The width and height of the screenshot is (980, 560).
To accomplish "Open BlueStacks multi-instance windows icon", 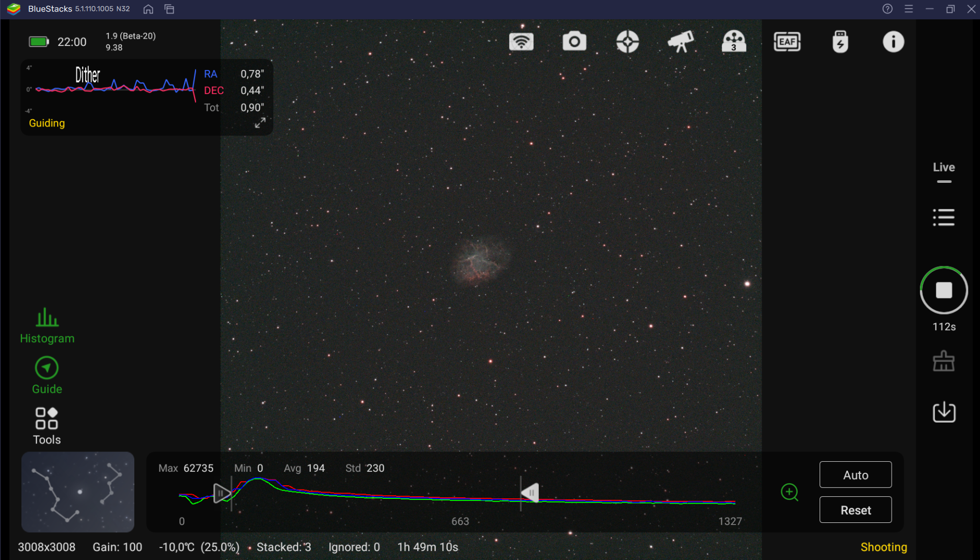I will (169, 9).
